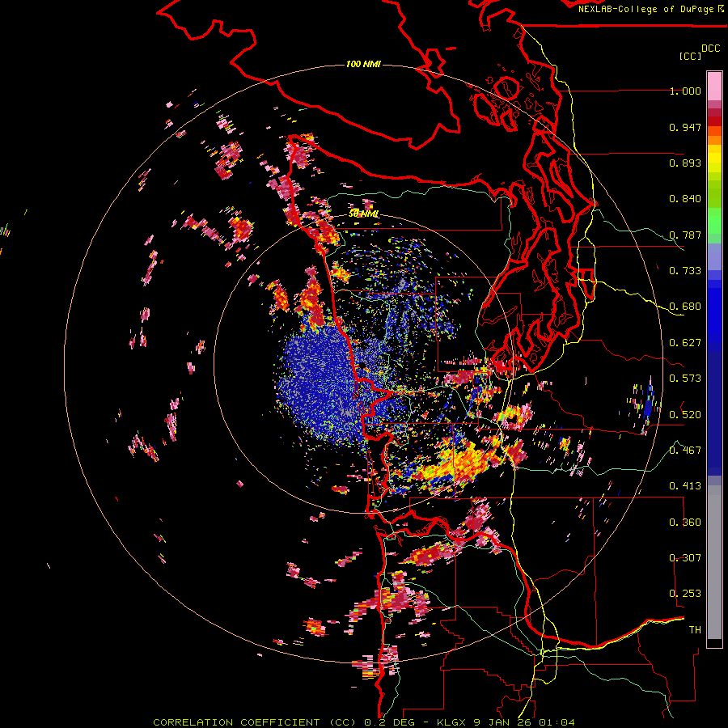
Task: Pick the black bottom segment of the color bar
Action: point(714,643)
